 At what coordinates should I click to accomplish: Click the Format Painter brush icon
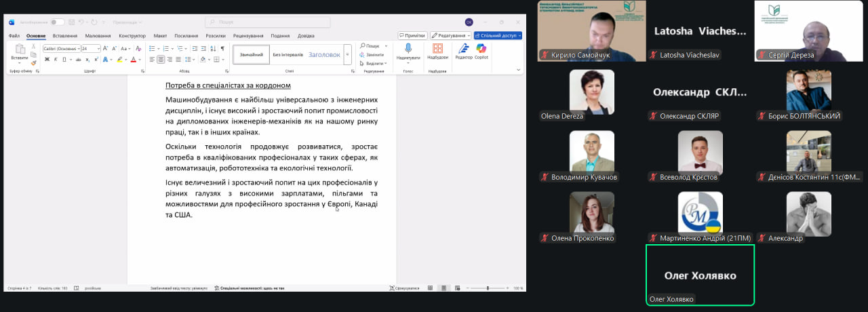click(x=33, y=63)
